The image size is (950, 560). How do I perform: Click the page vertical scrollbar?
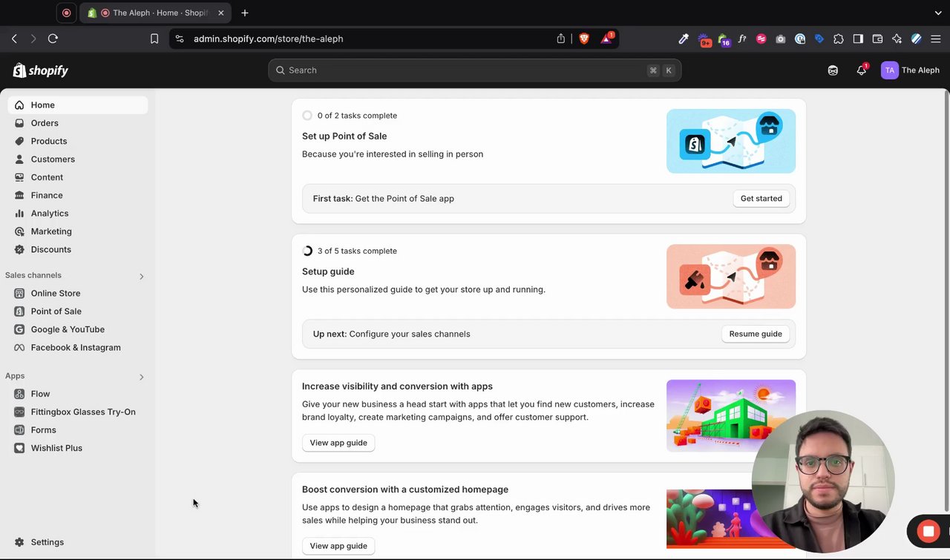[946, 301]
